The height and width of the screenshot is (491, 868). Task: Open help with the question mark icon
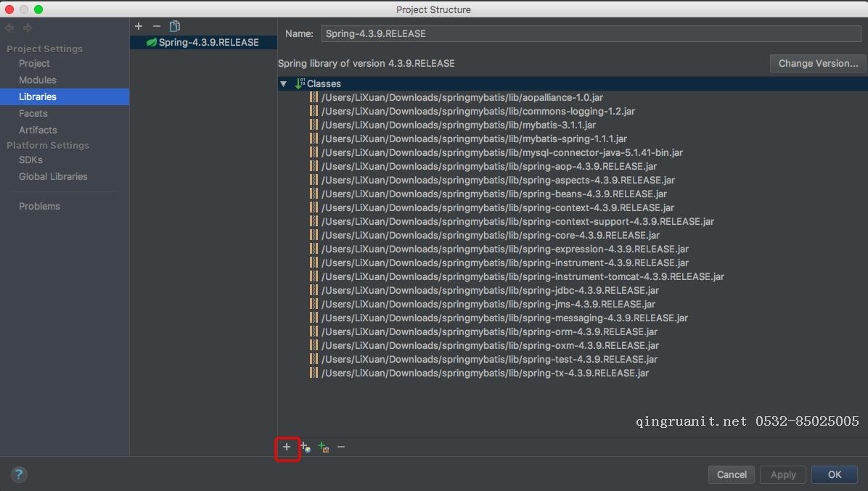coord(19,475)
